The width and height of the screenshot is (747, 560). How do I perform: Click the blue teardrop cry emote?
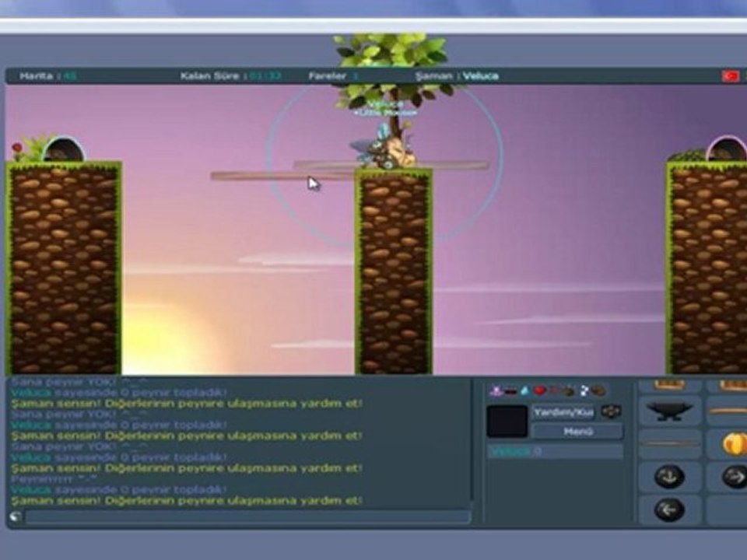[524, 391]
